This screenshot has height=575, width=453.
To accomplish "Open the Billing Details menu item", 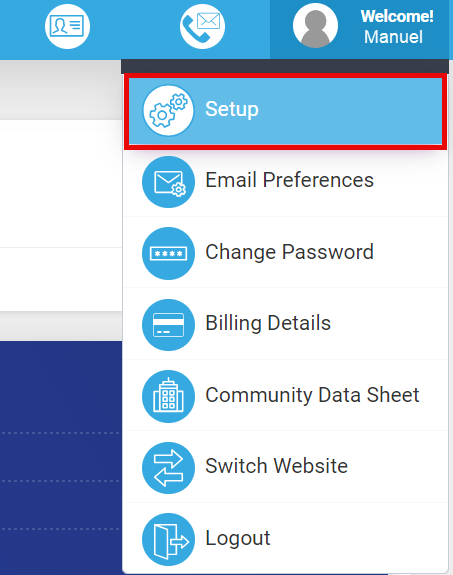I will click(x=285, y=324).
